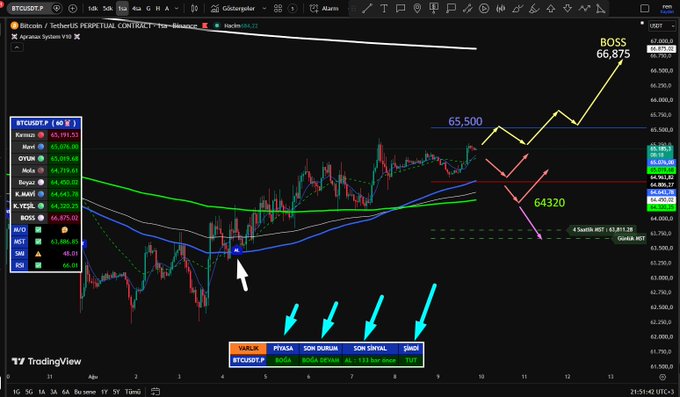
Task: Open the indicator templates grid icon
Action: click(x=278, y=8)
